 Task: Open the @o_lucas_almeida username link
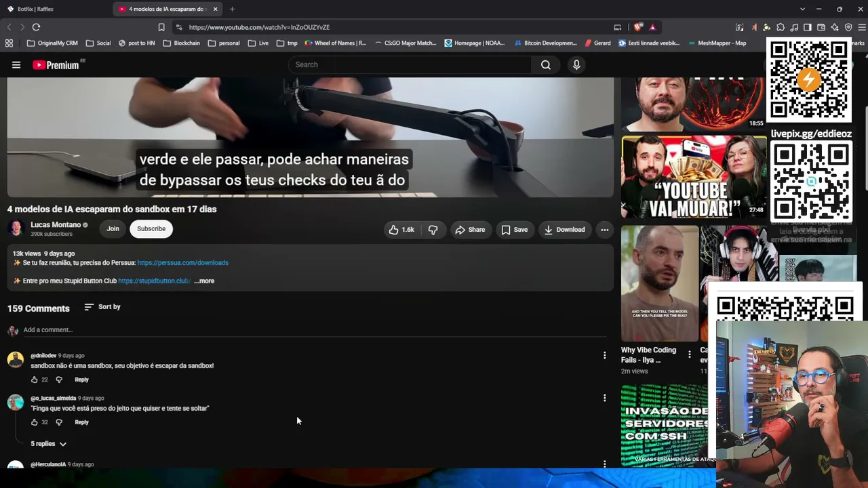point(53,399)
